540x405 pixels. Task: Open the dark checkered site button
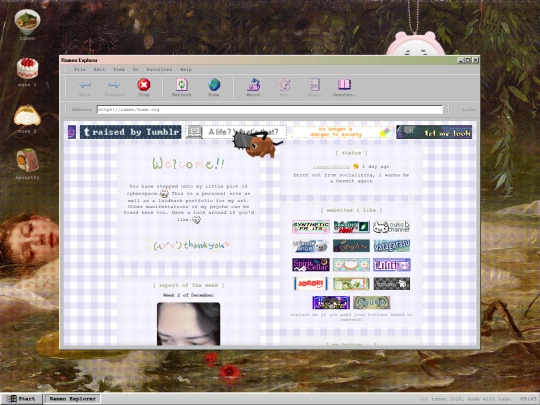tap(392, 284)
